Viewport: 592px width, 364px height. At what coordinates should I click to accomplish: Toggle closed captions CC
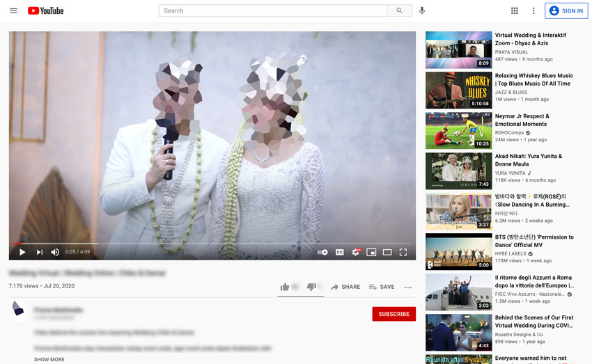[339, 252]
